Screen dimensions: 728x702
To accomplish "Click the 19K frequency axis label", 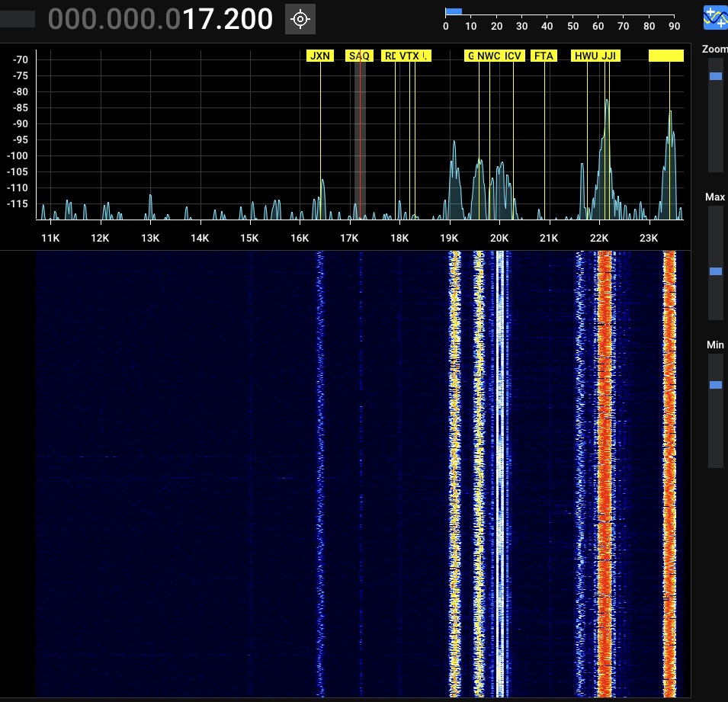I will click(449, 238).
